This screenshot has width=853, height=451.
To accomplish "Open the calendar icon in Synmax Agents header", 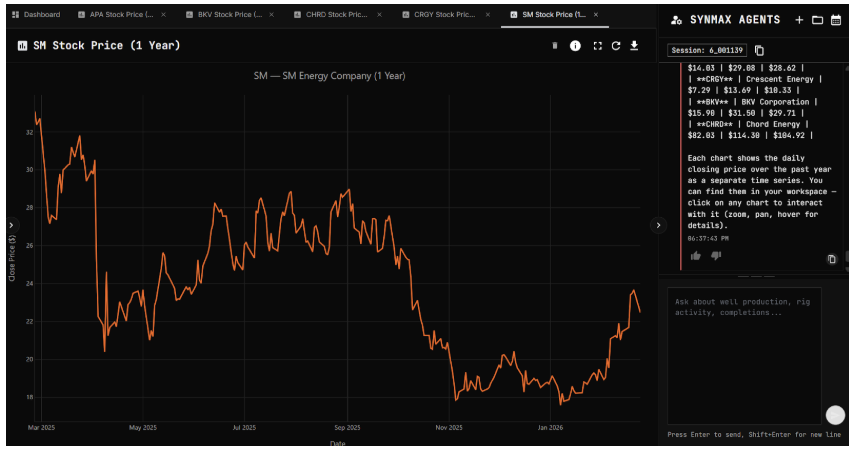I will click(x=836, y=20).
